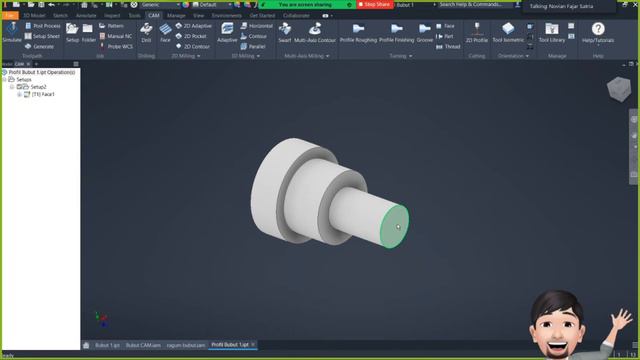Open the CAM browser panel menu
Image resolution: width=640 pixels, height=360 pixels.
pos(76,64)
